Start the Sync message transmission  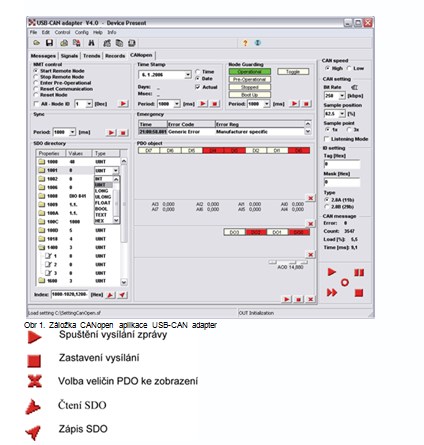(x=111, y=133)
